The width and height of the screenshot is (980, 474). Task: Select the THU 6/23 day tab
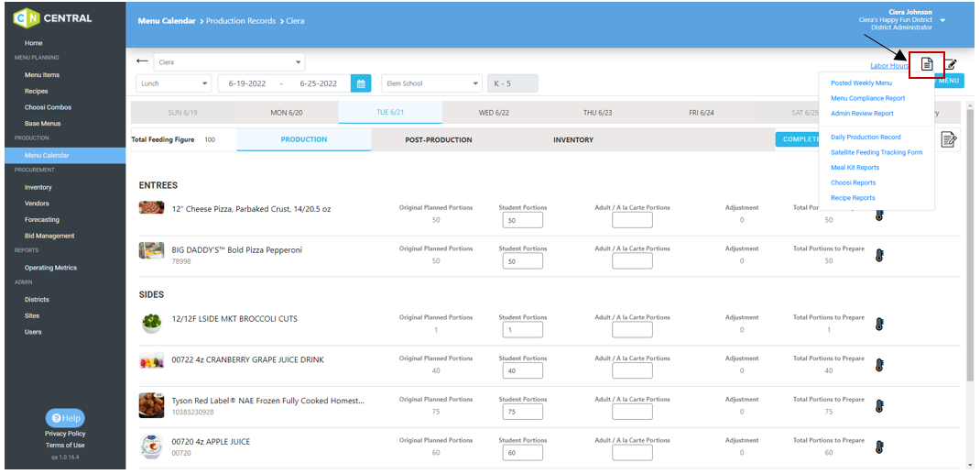597,113
